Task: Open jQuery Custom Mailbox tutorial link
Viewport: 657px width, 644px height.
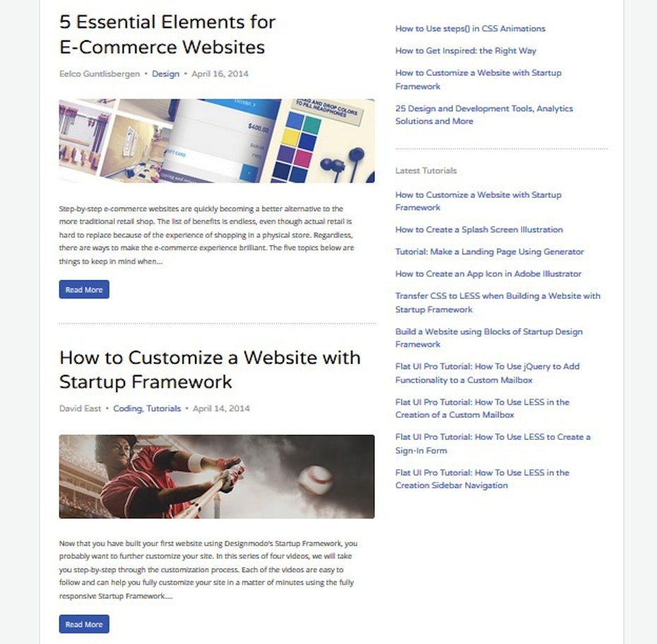Action: (x=487, y=373)
